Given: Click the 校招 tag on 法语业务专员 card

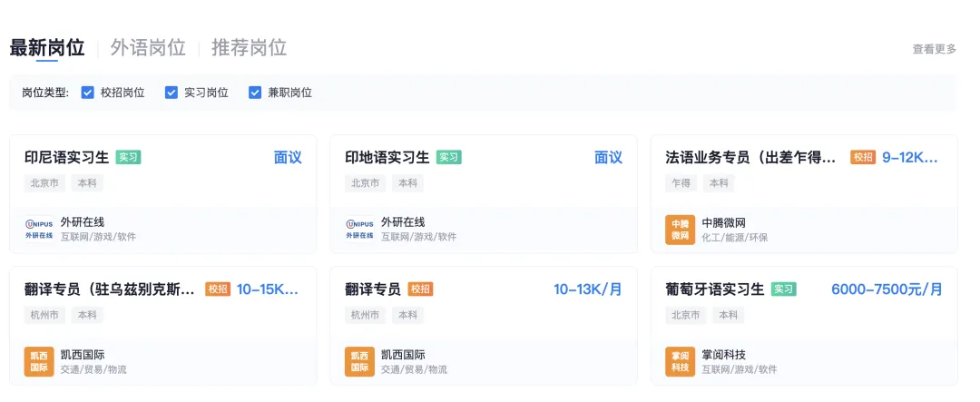Looking at the screenshot, I should pyautogui.click(x=863, y=158).
